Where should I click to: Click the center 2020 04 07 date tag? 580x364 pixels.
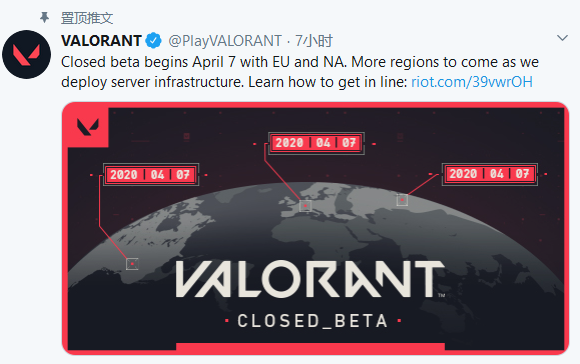point(316,143)
